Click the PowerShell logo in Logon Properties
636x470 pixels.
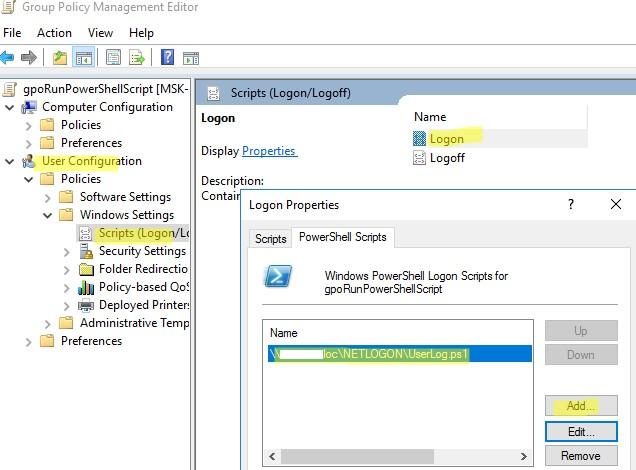tap(278, 276)
